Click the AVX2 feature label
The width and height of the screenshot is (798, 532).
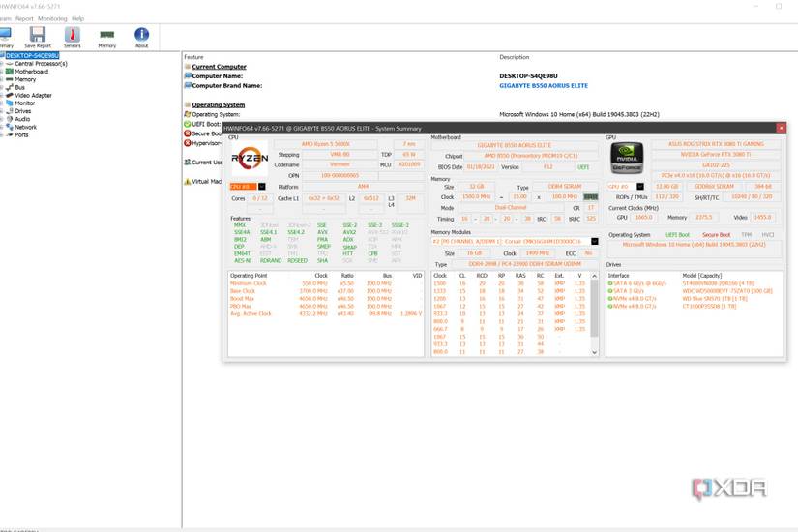(349, 232)
